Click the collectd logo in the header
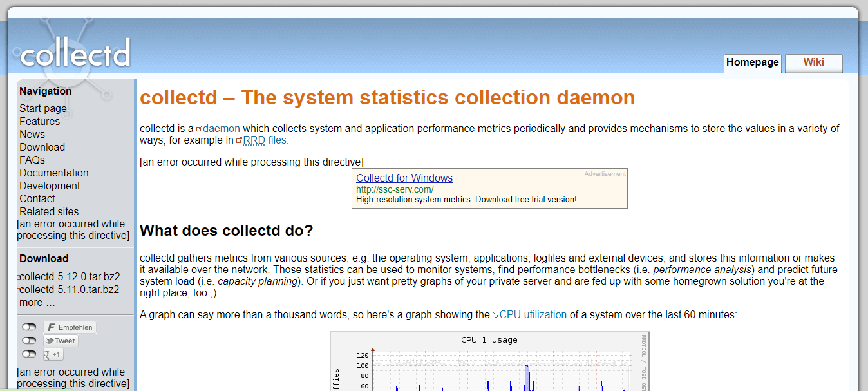The height and width of the screenshot is (391, 868). tap(75, 53)
